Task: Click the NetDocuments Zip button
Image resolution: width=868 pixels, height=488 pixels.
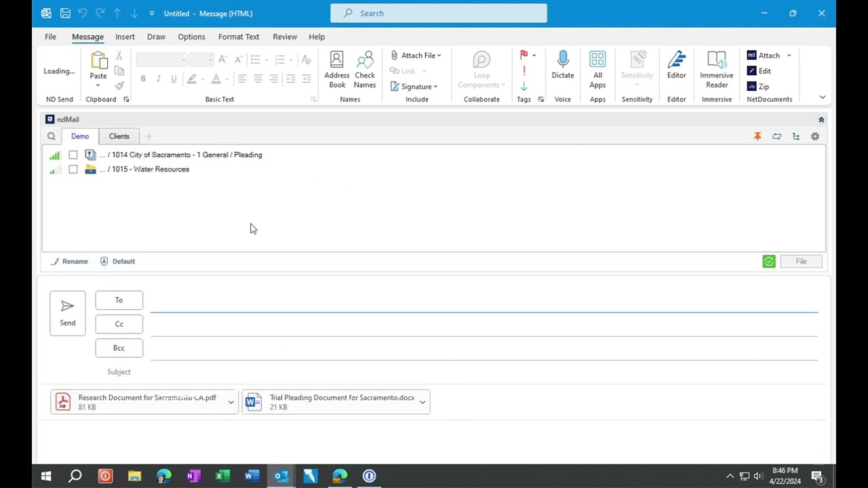Action: [758, 87]
